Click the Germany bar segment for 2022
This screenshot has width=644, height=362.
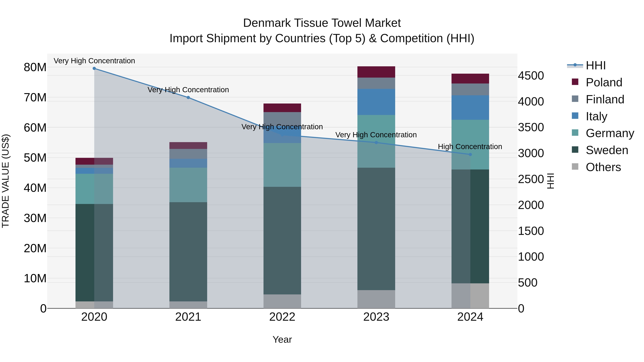(x=282, y=165)
